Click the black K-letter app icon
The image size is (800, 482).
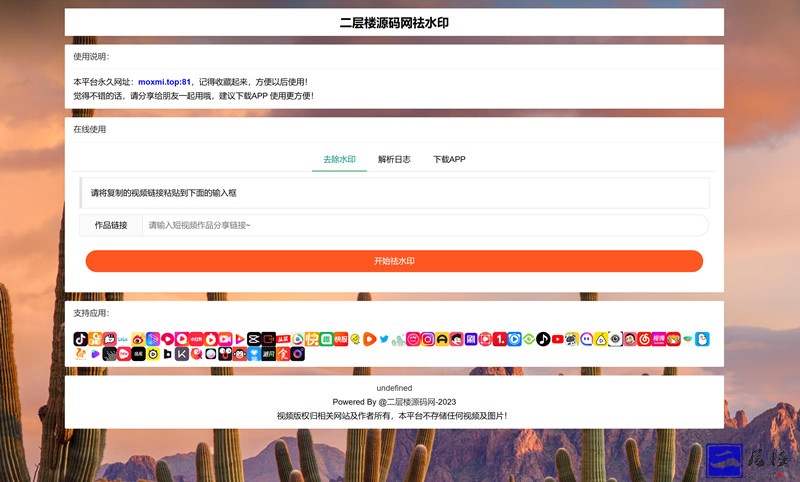point(182,354)
